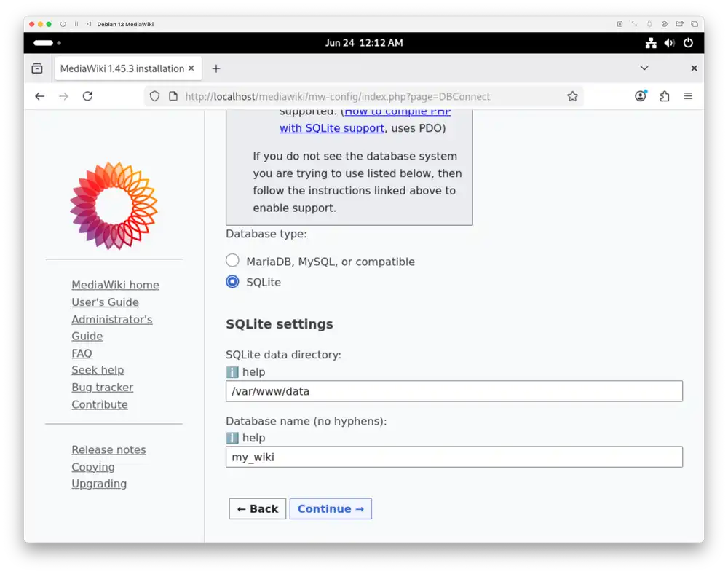
Task: Click help icon under Database name
Action: [x=232, y=438]
